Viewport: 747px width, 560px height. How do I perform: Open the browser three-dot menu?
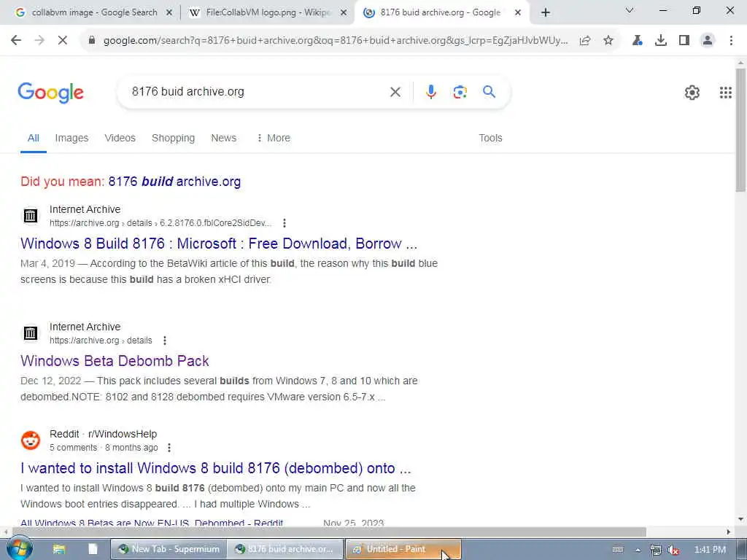click(x=731, y=41)
